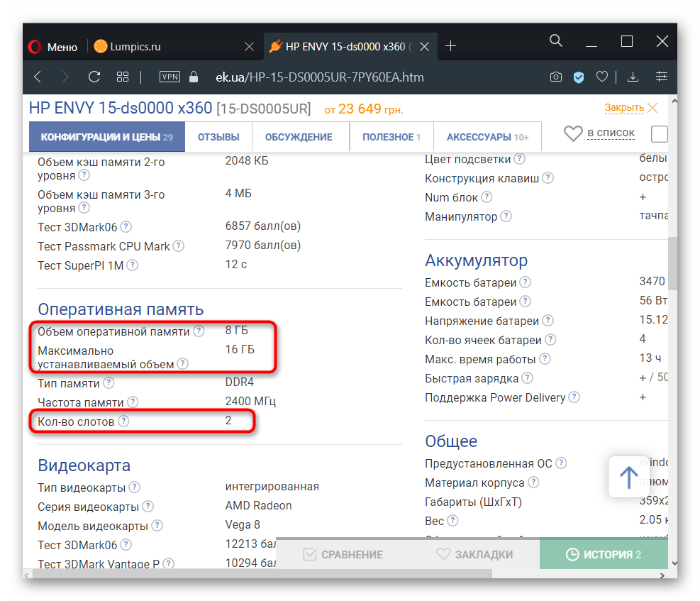Open the speed dial grid icon
The height and width of the screenshot is (601, 700).
[122, 77]
